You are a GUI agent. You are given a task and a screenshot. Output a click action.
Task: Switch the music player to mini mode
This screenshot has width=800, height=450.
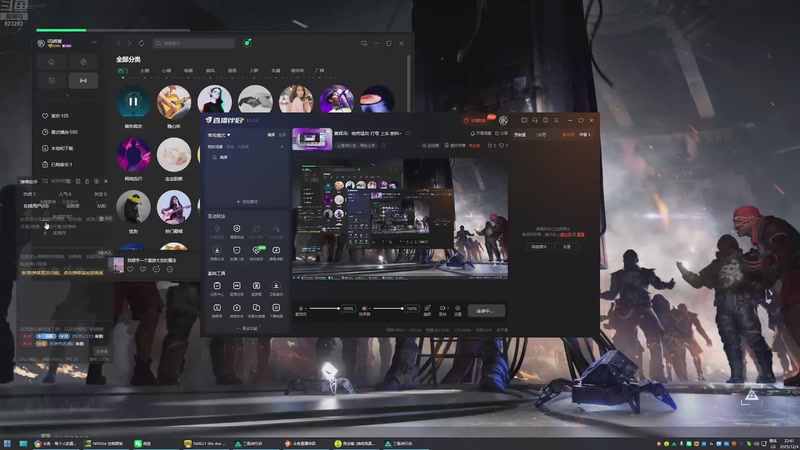point(364,43)
